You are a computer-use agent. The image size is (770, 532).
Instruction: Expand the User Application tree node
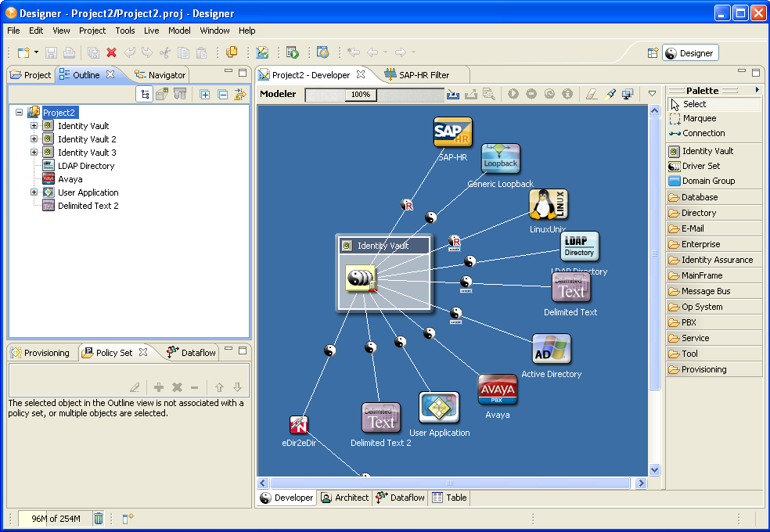pos(34,192)
